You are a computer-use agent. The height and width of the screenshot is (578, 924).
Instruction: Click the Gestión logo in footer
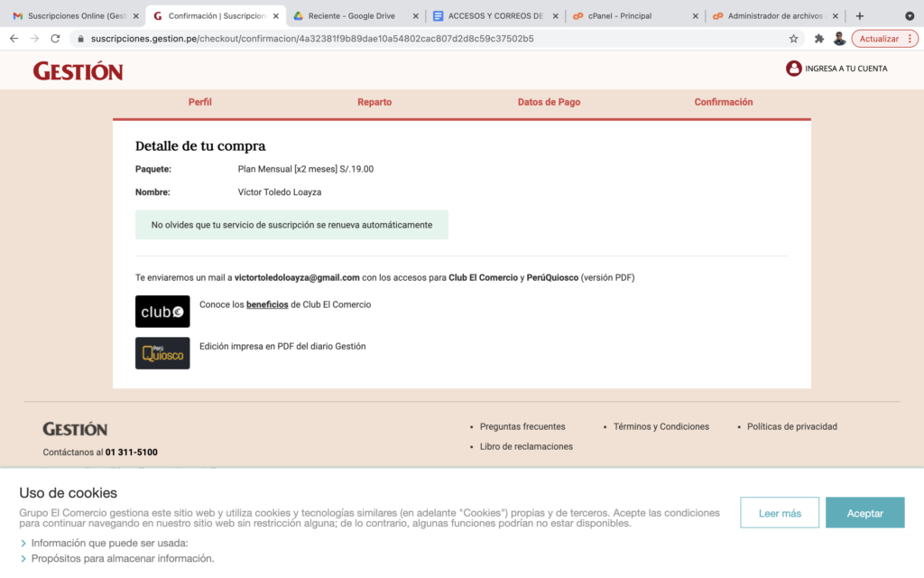75,429
